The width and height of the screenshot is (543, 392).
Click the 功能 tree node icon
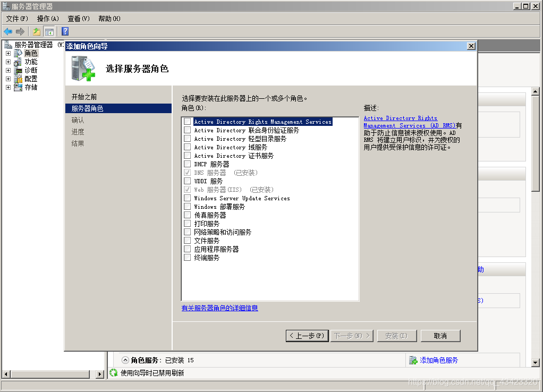(18, 62)
